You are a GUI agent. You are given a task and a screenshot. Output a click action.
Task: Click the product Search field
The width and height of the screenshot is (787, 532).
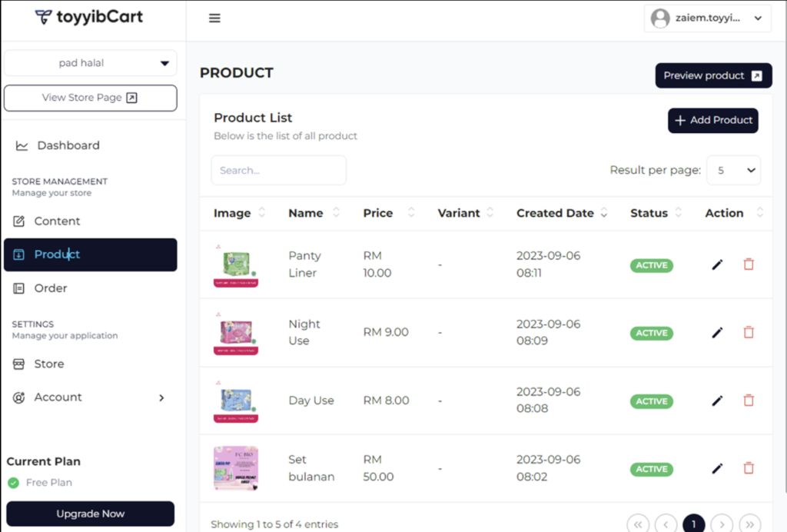pos(278,171)
